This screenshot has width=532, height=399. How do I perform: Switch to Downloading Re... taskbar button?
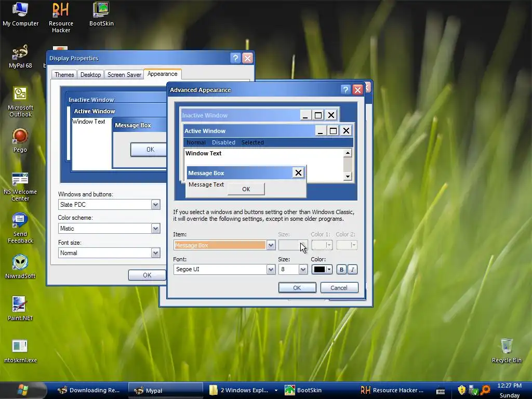tap(89, 391)
